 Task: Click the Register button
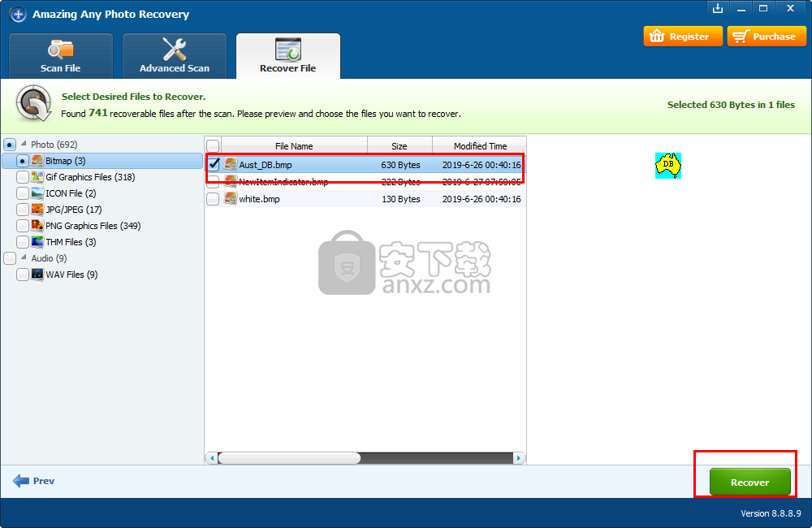(683, 37)
